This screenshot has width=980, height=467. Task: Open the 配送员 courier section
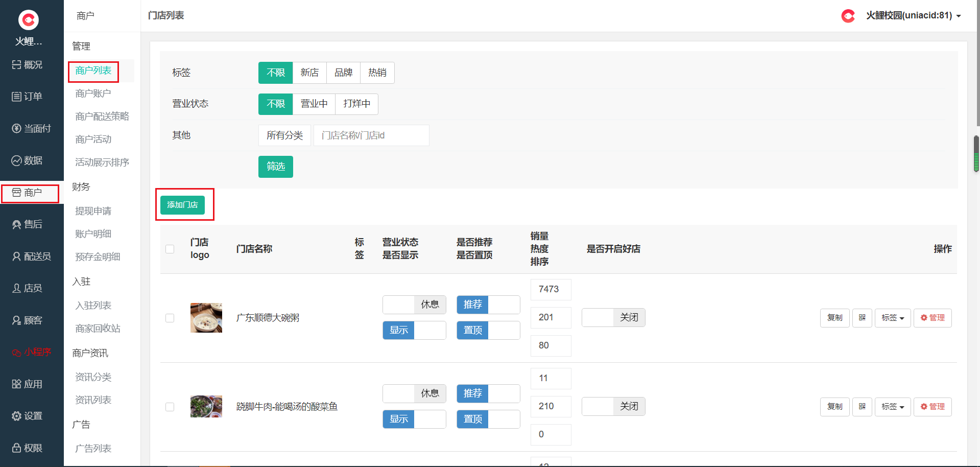(x=31, y=256)
